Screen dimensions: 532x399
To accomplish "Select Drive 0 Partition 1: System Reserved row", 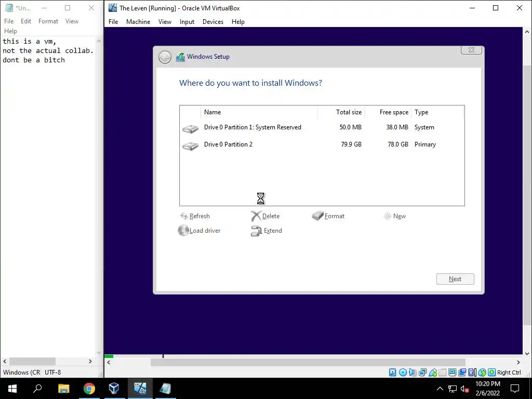I will 322,128.
